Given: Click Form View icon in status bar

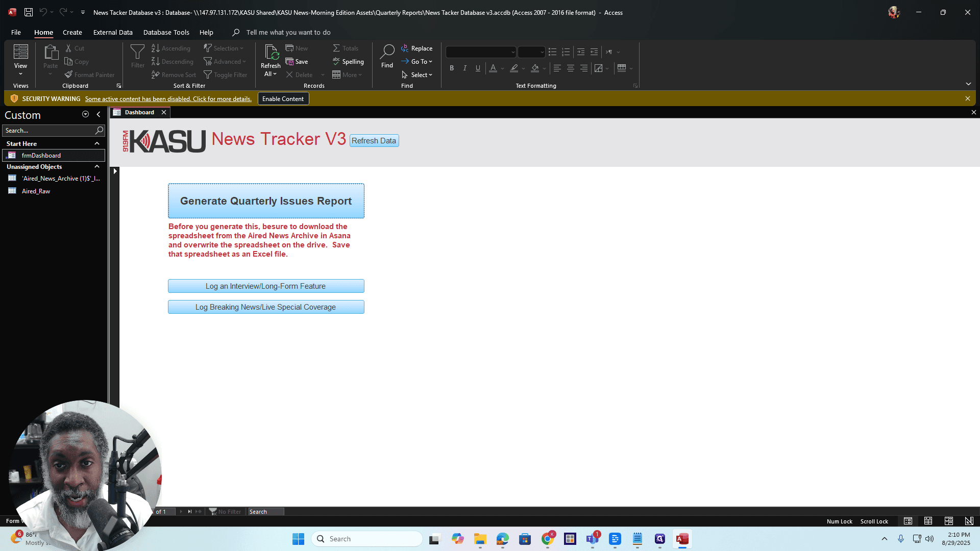Looking at the screenshot, I should 908,521.
